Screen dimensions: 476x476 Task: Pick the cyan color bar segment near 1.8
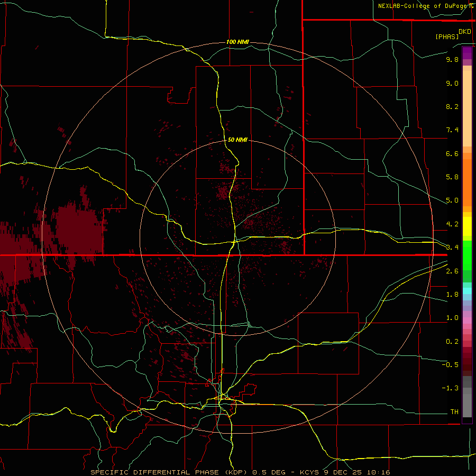coord(467,291)
